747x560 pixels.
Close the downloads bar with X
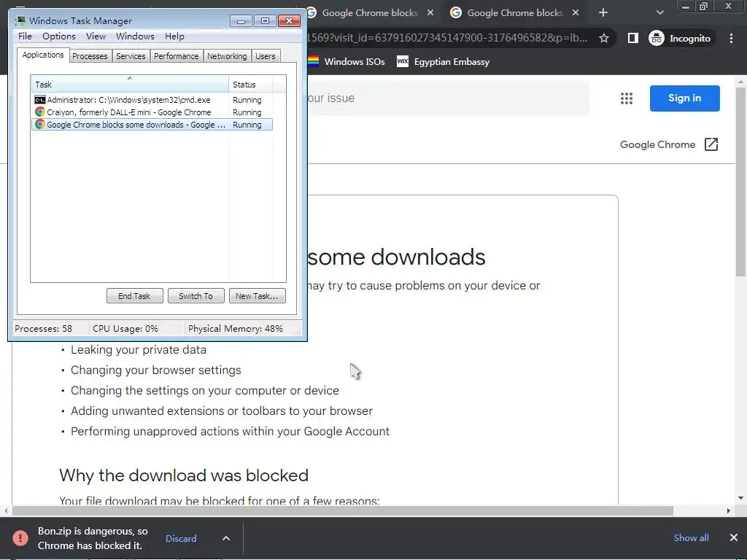click(734, 537)
